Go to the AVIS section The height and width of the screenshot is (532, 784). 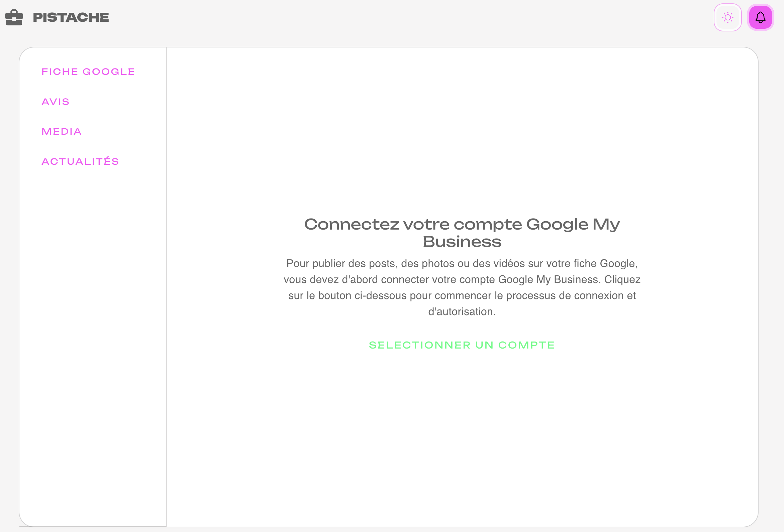tap(55, 102)
